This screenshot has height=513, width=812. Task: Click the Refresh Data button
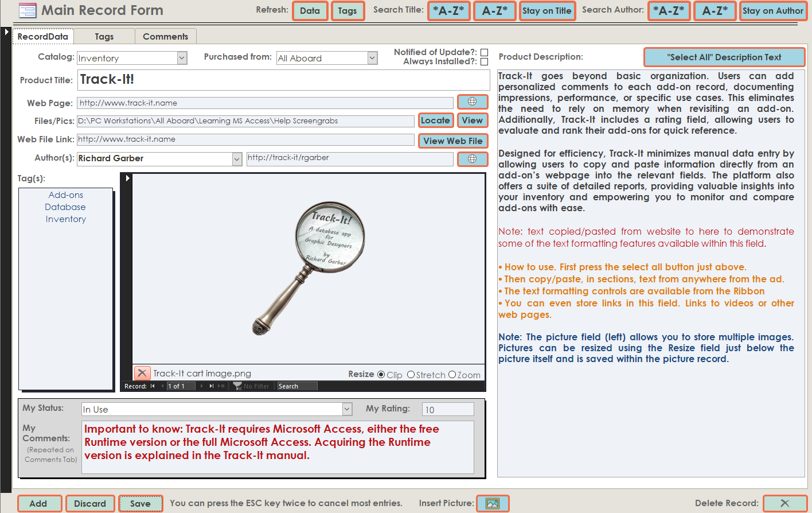tap(310, 10)
